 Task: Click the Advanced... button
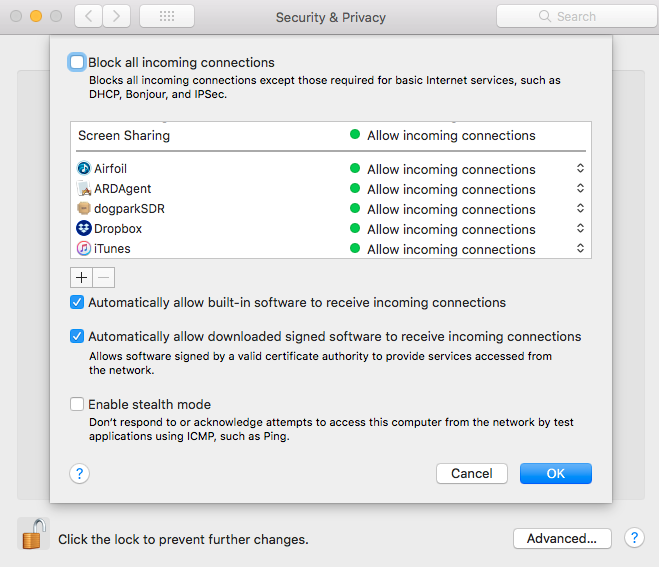(x=561, y=538)
